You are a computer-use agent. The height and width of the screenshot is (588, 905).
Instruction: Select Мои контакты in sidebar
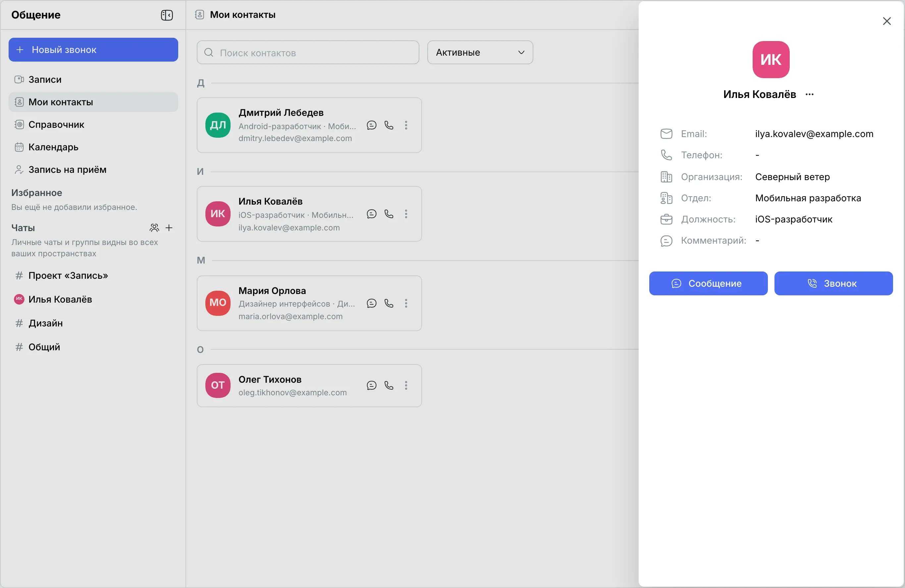pos(93,102)
